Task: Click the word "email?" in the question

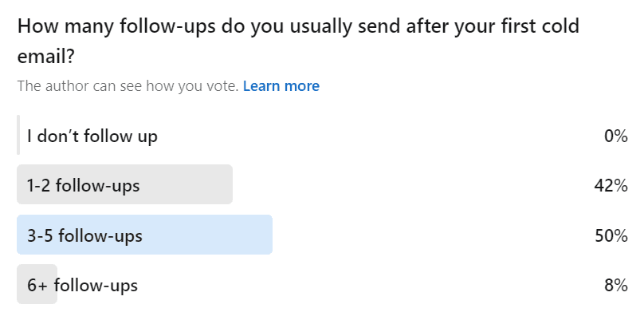Action: (x=45, y=57)
